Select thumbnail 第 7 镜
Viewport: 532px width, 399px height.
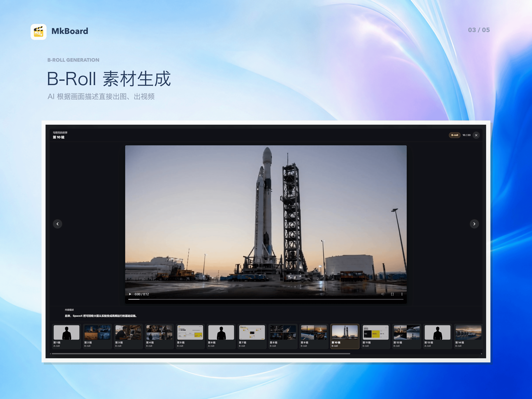click(x=252, y=336)
